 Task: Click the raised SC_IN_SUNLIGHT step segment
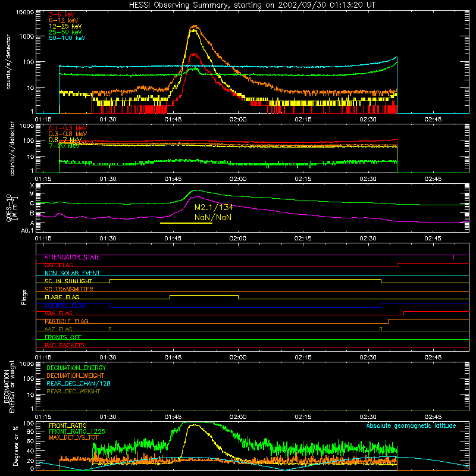[x=245, y=279]
